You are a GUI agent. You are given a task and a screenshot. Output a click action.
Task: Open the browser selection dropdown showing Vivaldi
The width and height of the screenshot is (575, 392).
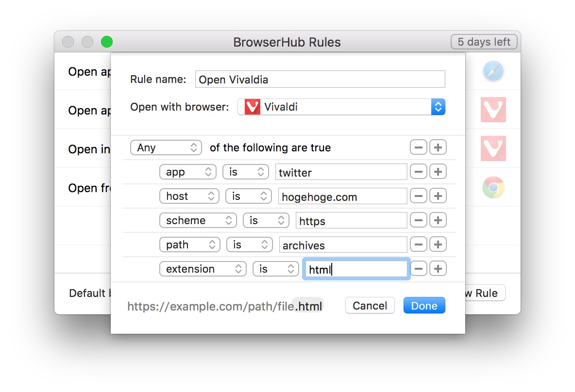coord(341,107)
